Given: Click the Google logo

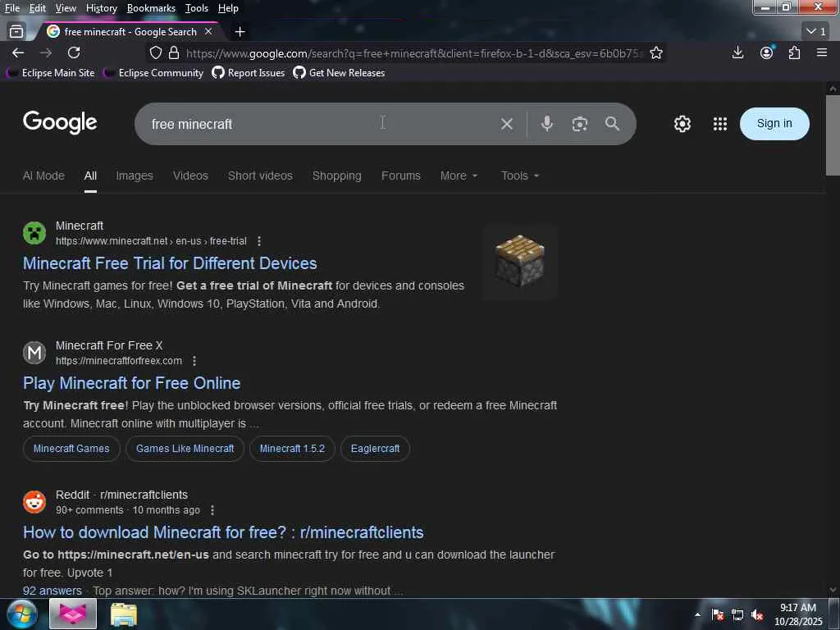Looking at the screenshot, I should [60, 123].
